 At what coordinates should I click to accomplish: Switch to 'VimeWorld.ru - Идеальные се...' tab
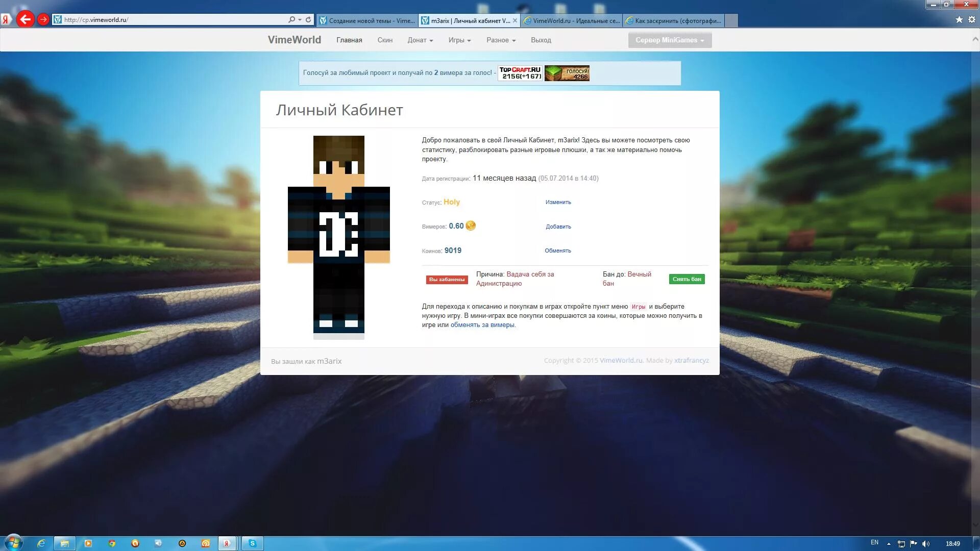pos(571,20)
